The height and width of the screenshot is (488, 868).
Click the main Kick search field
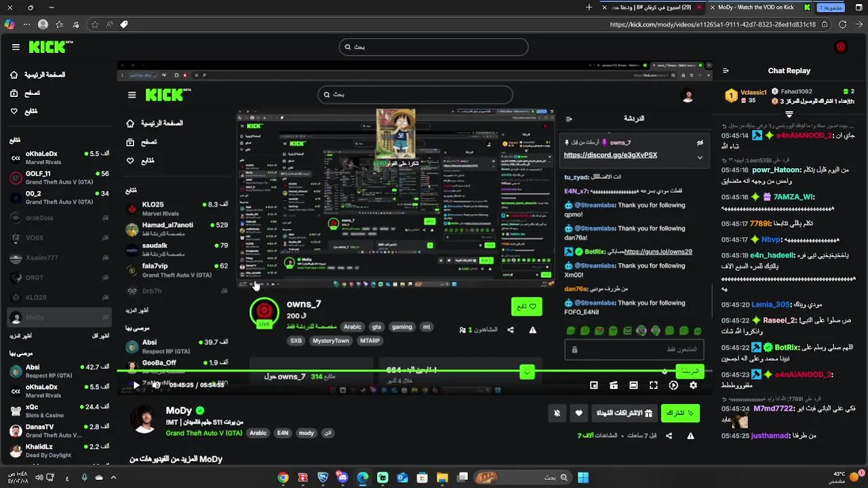pos(433,47)
